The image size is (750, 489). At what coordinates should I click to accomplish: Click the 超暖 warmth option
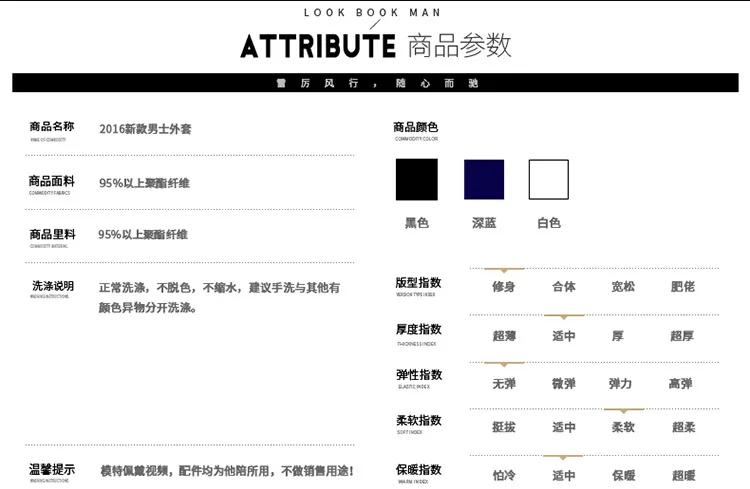684,475
